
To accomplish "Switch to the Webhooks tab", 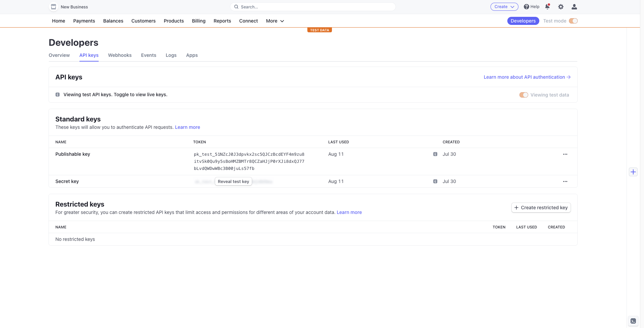I will [x=120, y=55].
